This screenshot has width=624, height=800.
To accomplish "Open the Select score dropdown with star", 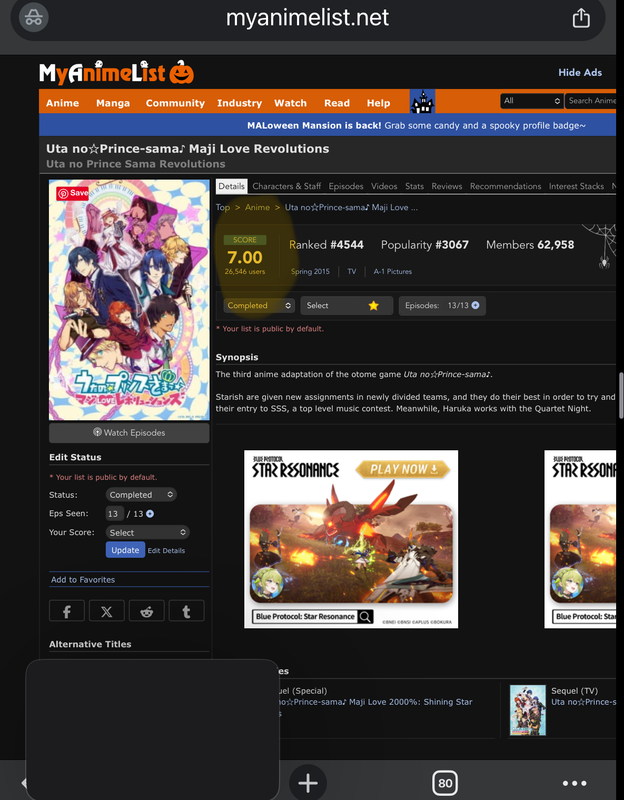I will tap(347, 306).
